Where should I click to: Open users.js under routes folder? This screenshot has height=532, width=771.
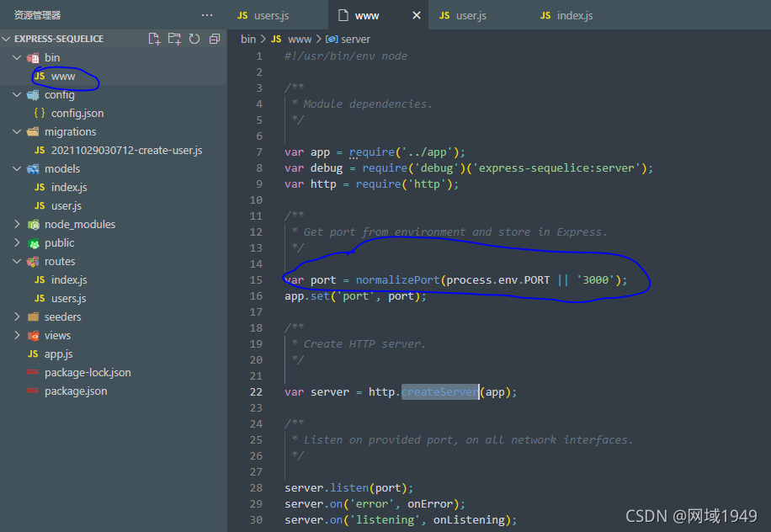point(114,299)
